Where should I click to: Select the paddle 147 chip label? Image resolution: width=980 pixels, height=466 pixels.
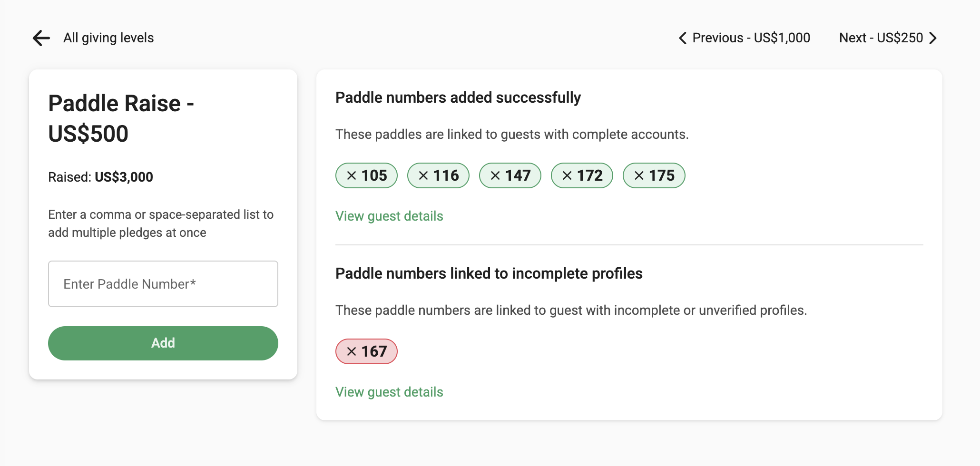pyautogui.click(x=518, y=176)
